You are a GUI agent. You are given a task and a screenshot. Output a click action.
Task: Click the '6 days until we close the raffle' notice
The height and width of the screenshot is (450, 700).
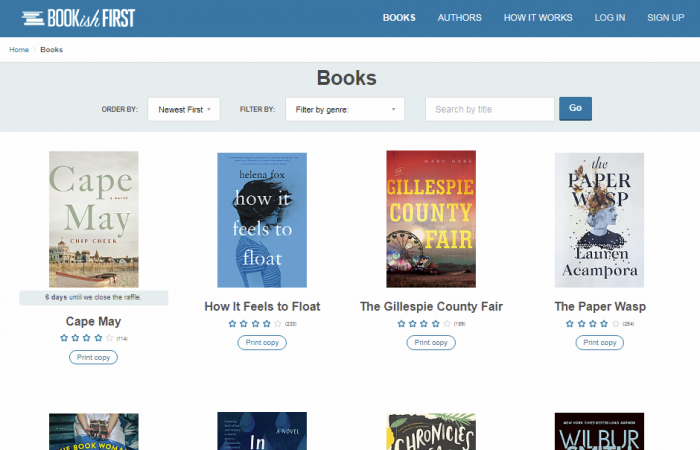click(x=93, y=297)
